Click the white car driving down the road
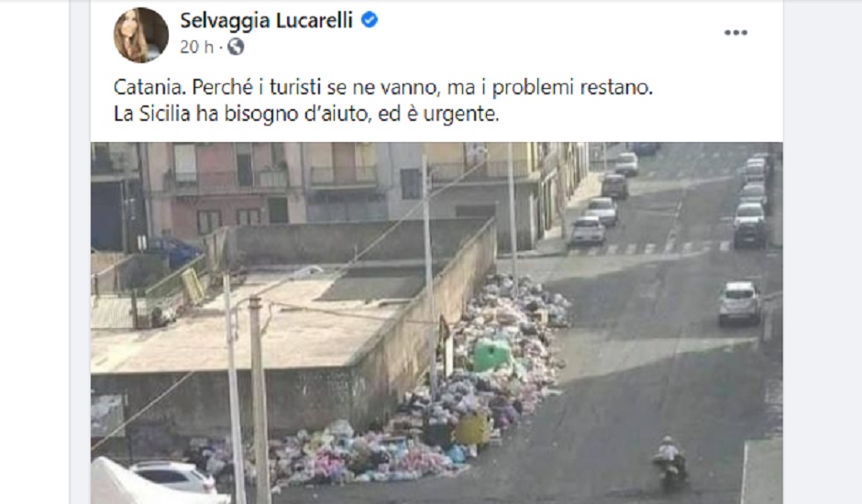The image size is (862, 504). 739,303
